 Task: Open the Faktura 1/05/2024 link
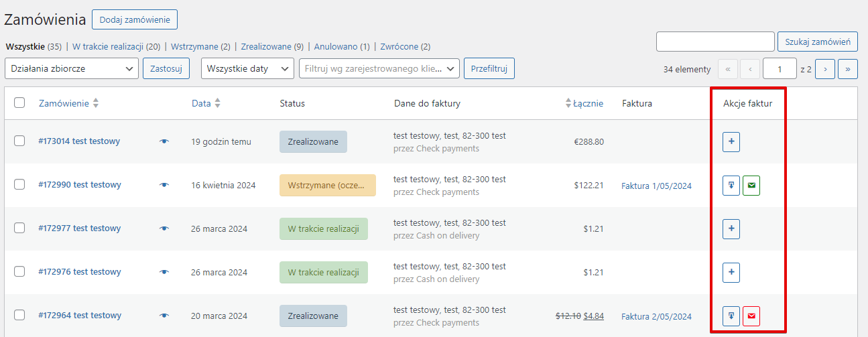656,186
